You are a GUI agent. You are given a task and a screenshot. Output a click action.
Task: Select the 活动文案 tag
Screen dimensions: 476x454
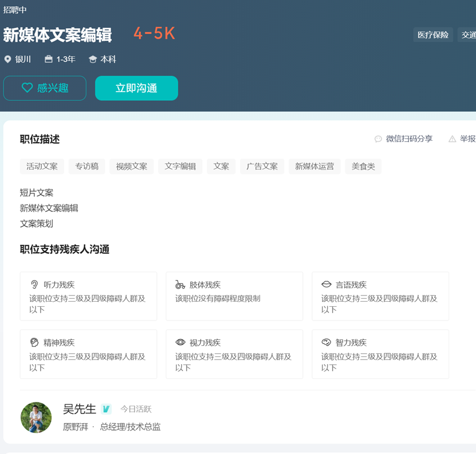[x=42, y=167]
